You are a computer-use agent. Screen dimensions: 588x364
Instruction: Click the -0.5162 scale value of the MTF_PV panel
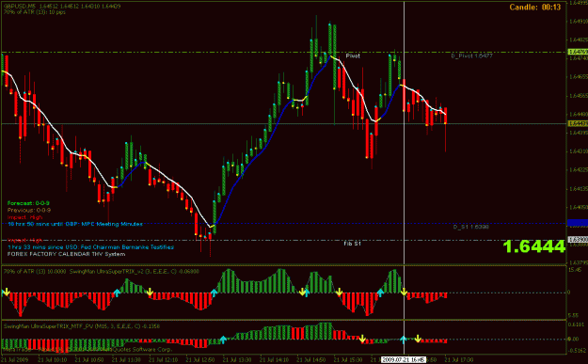[x=577, y=351]
